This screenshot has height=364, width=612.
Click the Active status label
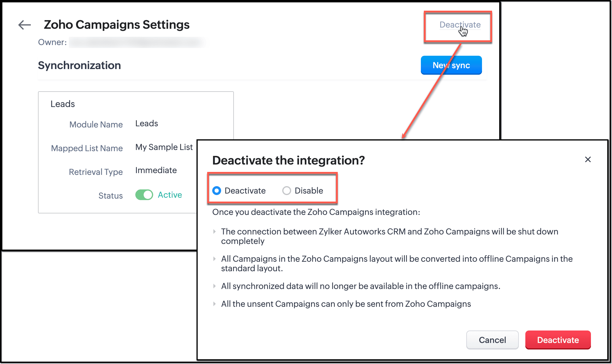[x=170, y=195]
